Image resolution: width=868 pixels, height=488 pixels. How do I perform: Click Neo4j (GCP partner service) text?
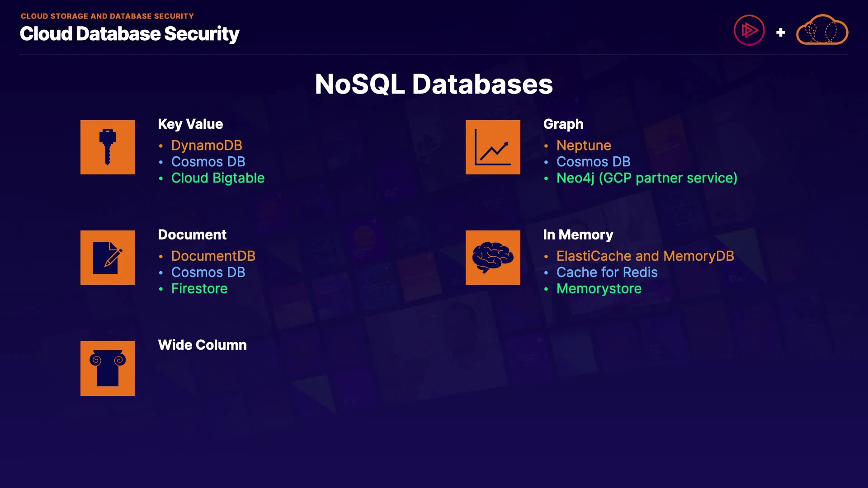(x=646, y=178)
